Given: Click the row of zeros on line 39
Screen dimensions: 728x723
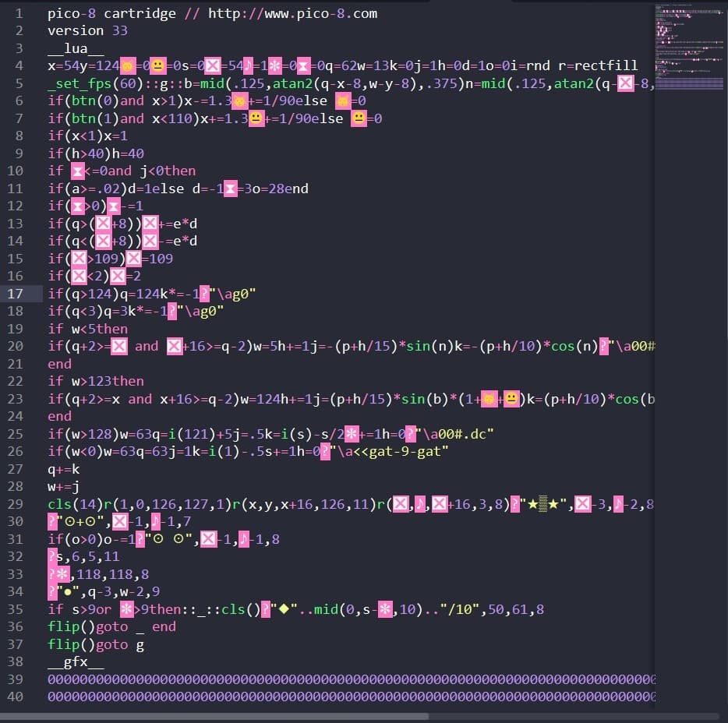Looking at the screenshot, I should [x=351, y=679].
